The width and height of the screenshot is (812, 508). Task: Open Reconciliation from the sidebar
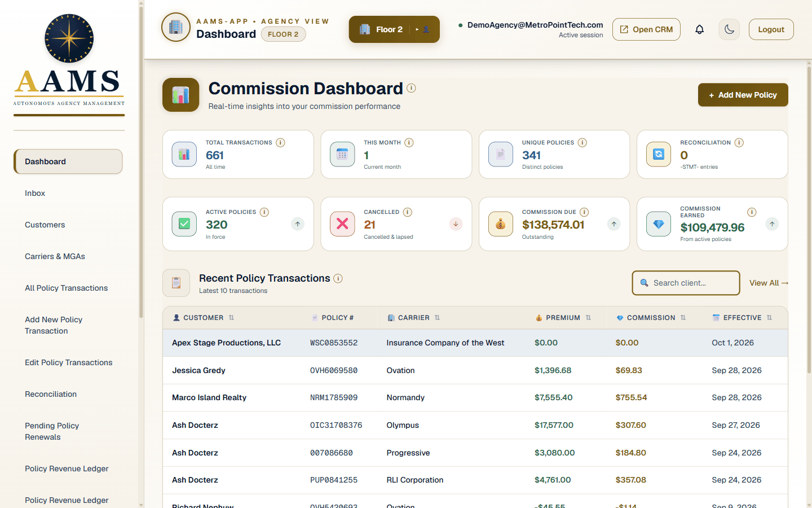click(x=68, y=394)
